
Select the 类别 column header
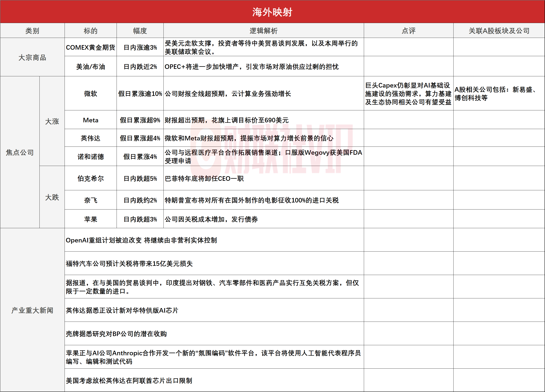32,31
